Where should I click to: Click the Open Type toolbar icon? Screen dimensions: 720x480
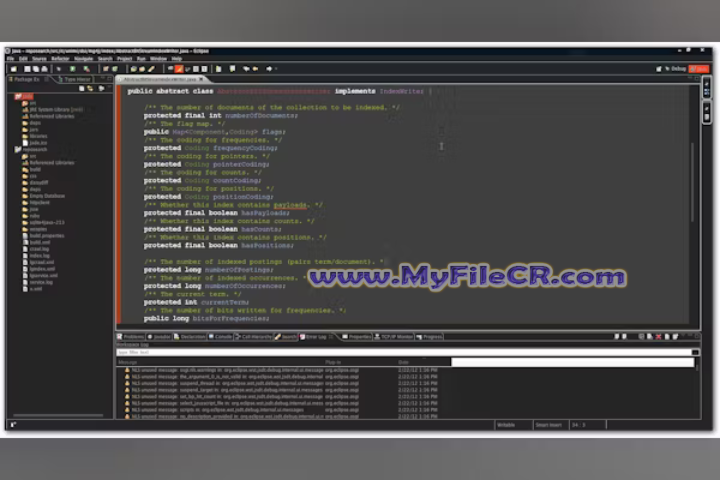pos(133,69)
